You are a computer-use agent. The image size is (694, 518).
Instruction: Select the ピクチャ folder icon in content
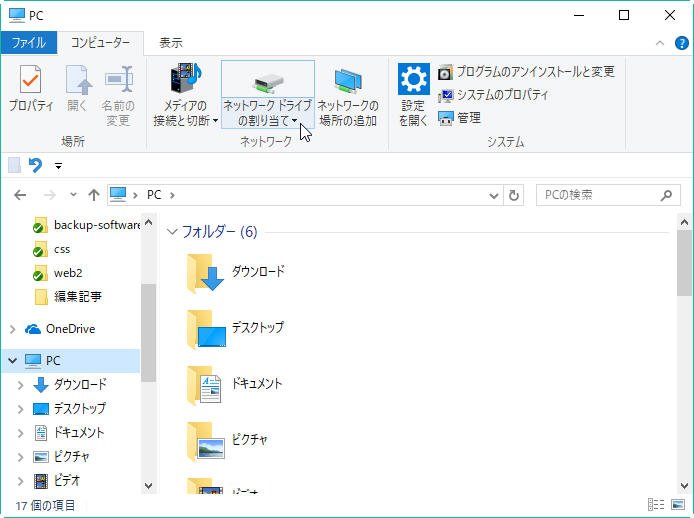[205, 441]
